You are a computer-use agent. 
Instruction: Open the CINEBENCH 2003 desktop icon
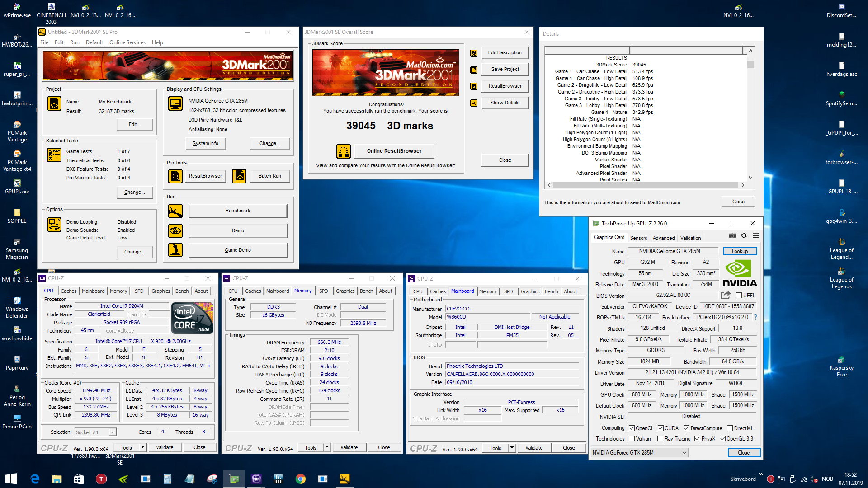(x=51, y=14)
